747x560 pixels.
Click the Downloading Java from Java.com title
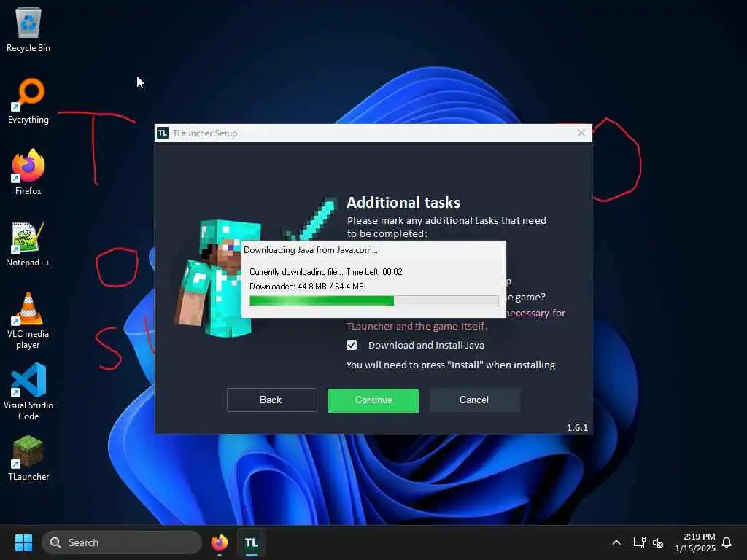tap(311, 250)
